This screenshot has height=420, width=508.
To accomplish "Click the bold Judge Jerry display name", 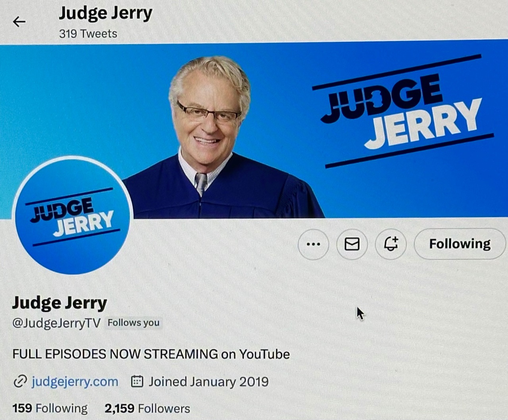I will coord(60,303).
